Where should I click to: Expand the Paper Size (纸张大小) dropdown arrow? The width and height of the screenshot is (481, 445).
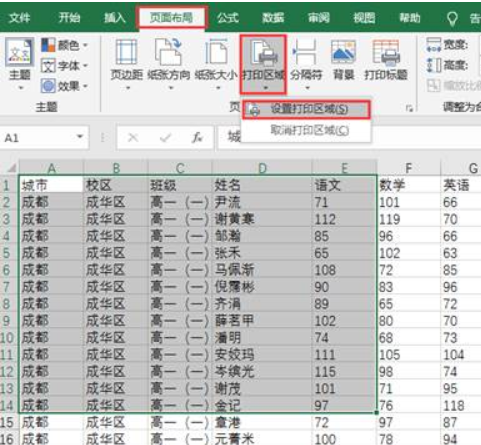tap(218, 88)
